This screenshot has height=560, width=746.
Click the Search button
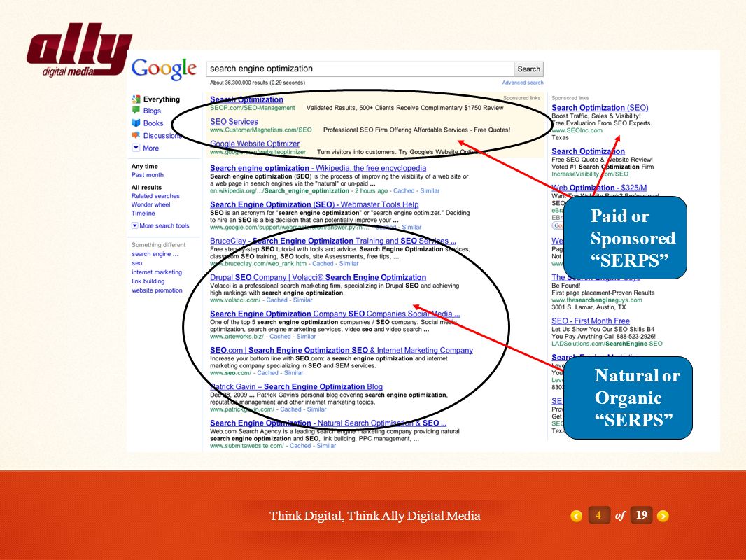[x=528, y=69]
